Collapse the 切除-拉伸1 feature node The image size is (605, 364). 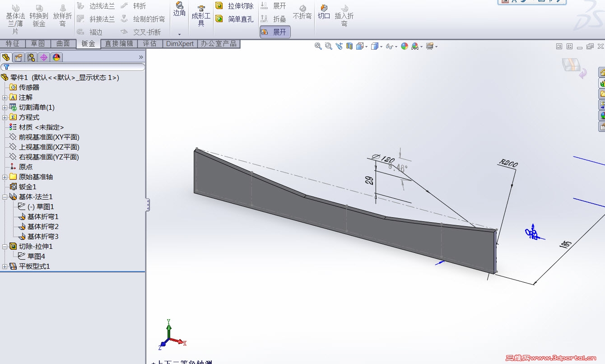click(5, 247)
